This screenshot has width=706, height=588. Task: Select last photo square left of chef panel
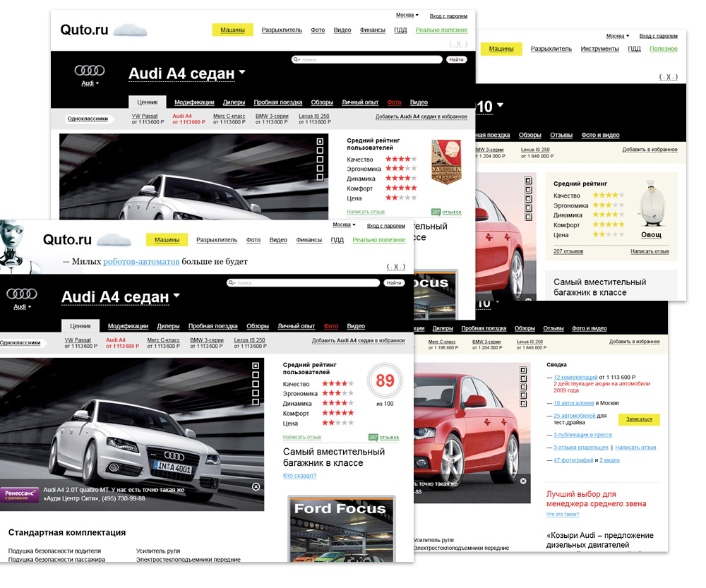coord(527,217)
